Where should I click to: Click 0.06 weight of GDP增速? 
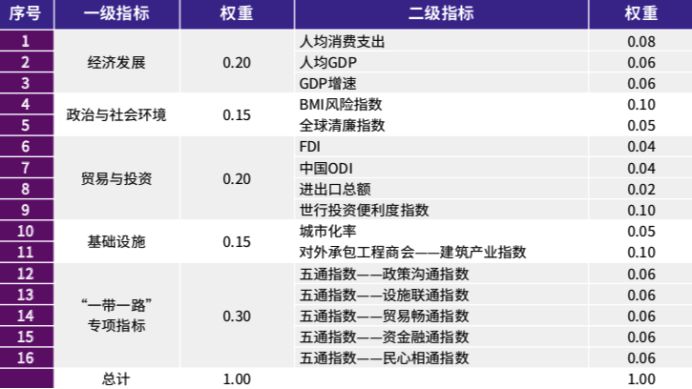[641, 83]
